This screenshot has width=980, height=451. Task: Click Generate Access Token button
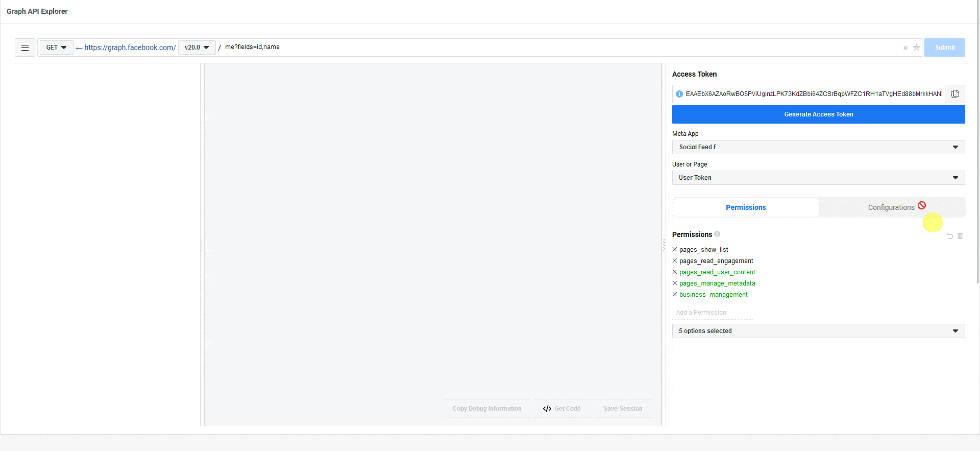tap(818, 114)
